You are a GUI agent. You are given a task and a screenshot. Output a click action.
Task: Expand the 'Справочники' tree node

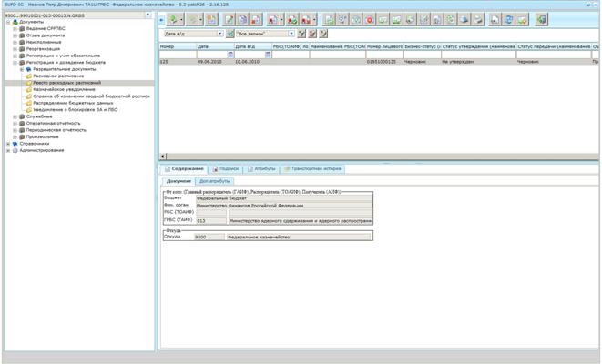click(x=8, y=144)
